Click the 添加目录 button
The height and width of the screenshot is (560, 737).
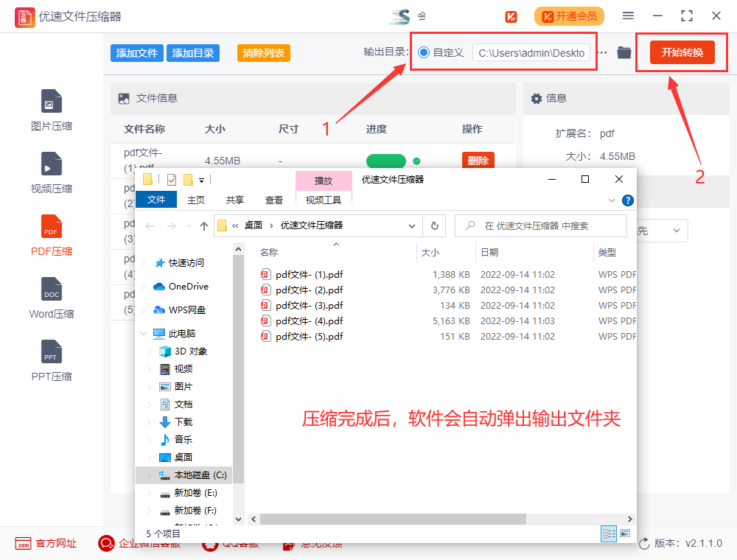(192, 53)
